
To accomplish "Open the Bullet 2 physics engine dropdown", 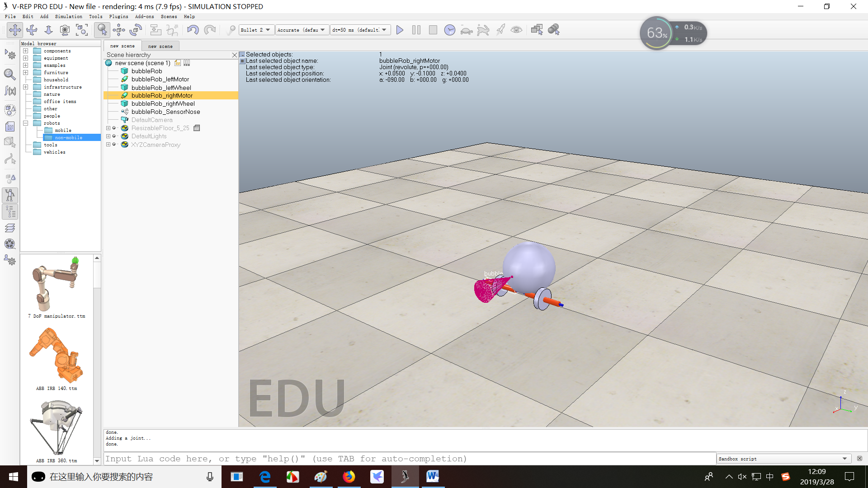I will (x=256, y=30).
